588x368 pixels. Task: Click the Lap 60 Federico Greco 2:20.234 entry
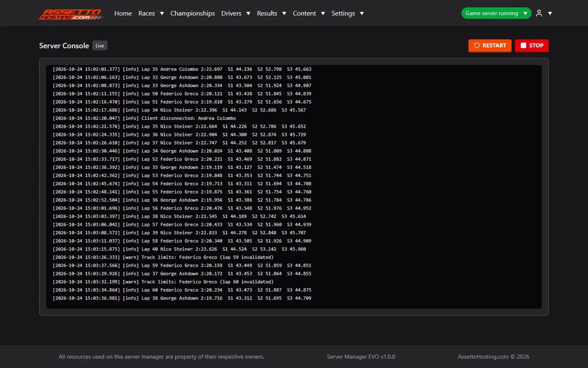pyautogui.click(x=182, y=290)
